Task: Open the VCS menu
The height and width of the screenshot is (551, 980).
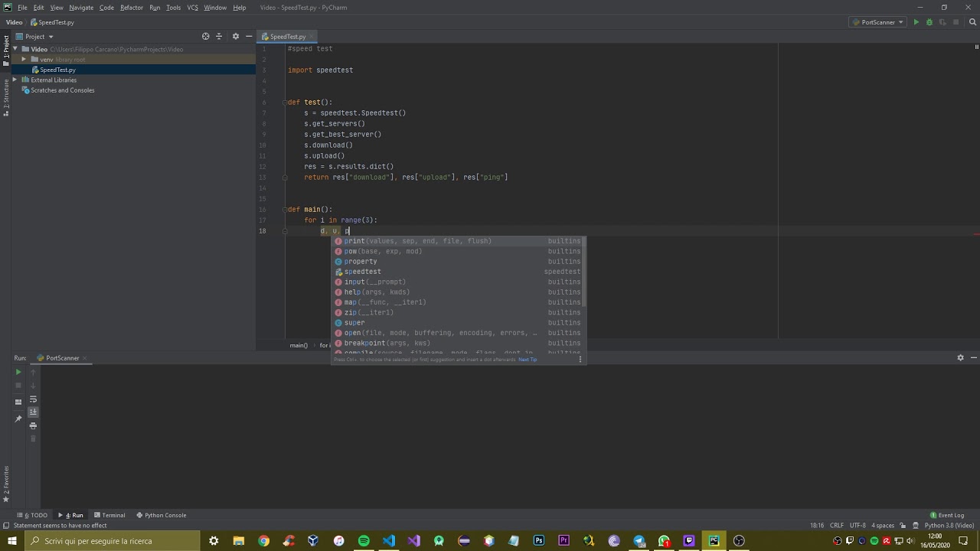Action: [x=193, y=8]
